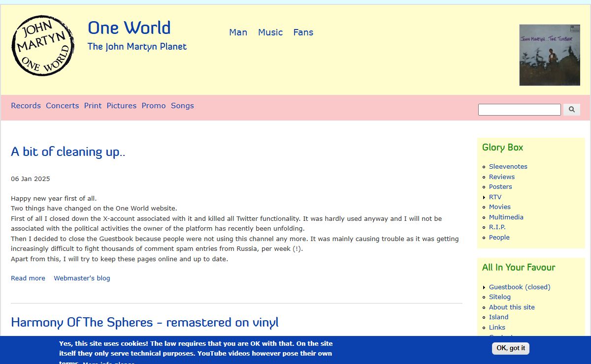Open Movies in Glory Box
The width and height of the screenshot is (591, 364).
click(500, 207)
